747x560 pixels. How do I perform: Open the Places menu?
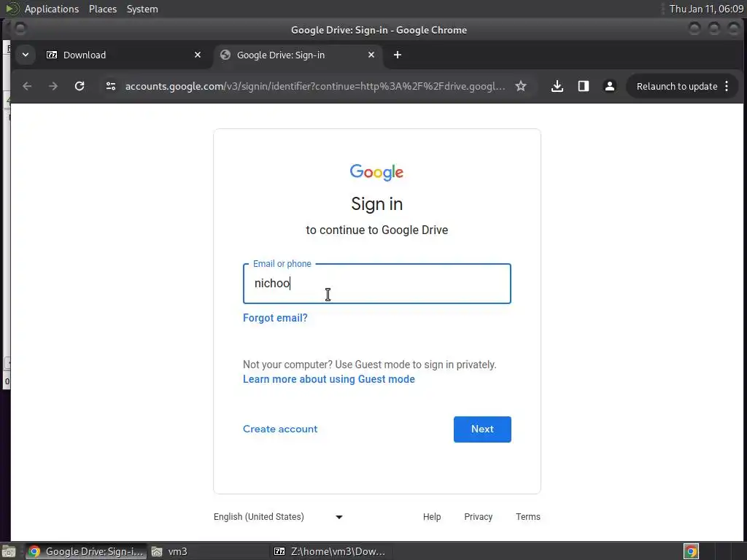(x=102, y=9)
